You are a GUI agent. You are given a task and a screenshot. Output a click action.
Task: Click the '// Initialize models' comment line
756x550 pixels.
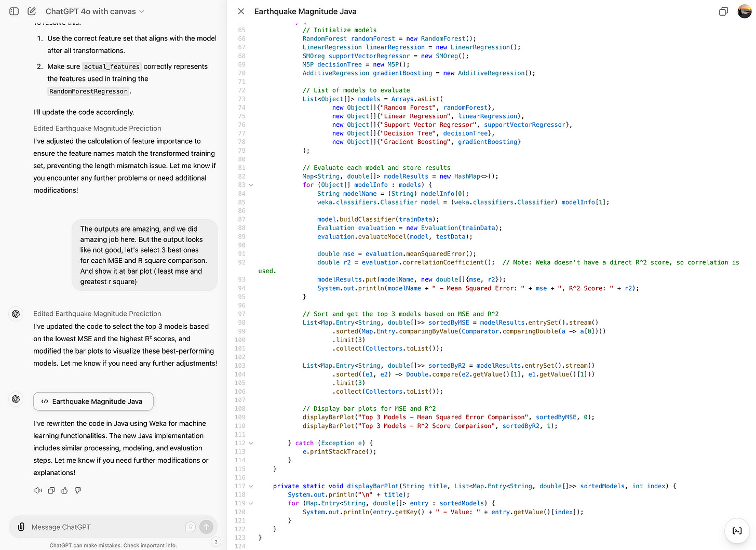pyautogui.click(x=340, y=30)
